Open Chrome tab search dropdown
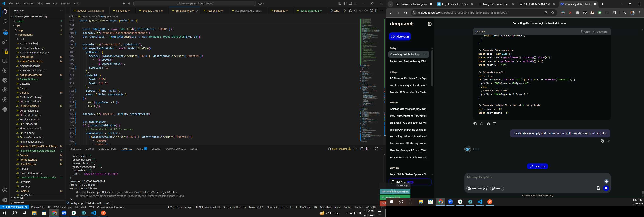 point(390,4)
